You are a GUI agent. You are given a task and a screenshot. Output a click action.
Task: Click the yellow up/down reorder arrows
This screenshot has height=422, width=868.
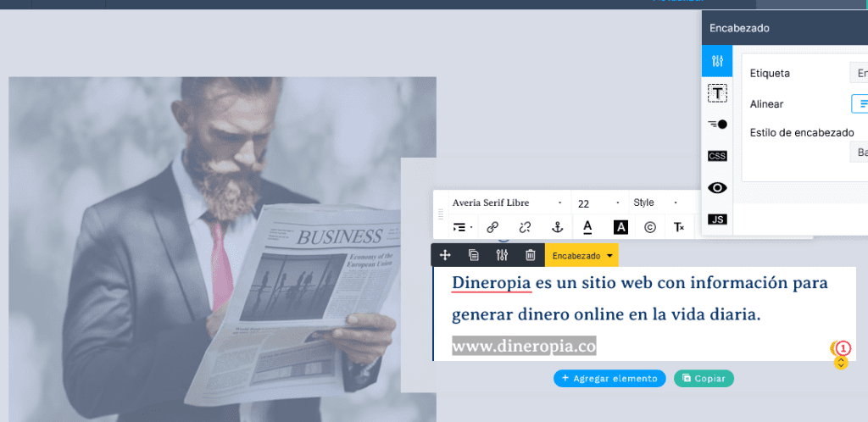tap(841, 363)
